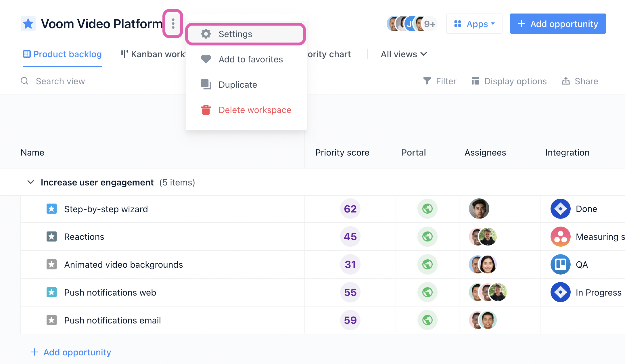
Task: Click the priority score 31
Action: pos(350,265)
